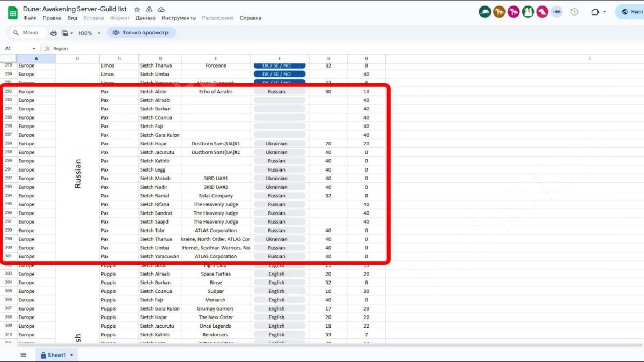This screenshot has width=644, height=362.
Task: Open the filter views icon
Action: 65,33
